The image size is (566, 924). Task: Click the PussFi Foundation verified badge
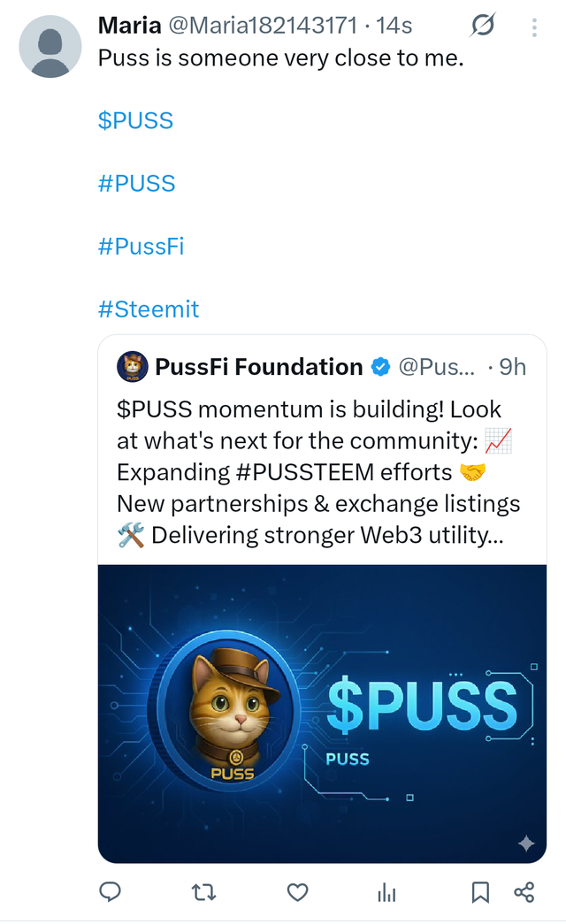coord(380,367)
